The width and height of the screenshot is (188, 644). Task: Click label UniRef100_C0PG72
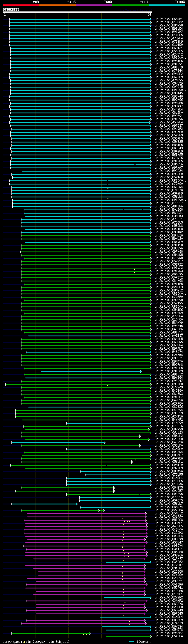pyautogui.click(x=169, y=278)
